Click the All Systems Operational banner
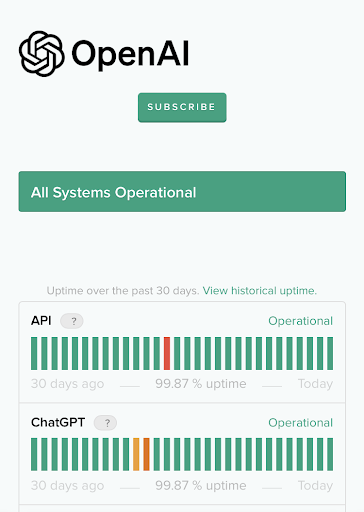364x512 pixels. coord(182,192)
